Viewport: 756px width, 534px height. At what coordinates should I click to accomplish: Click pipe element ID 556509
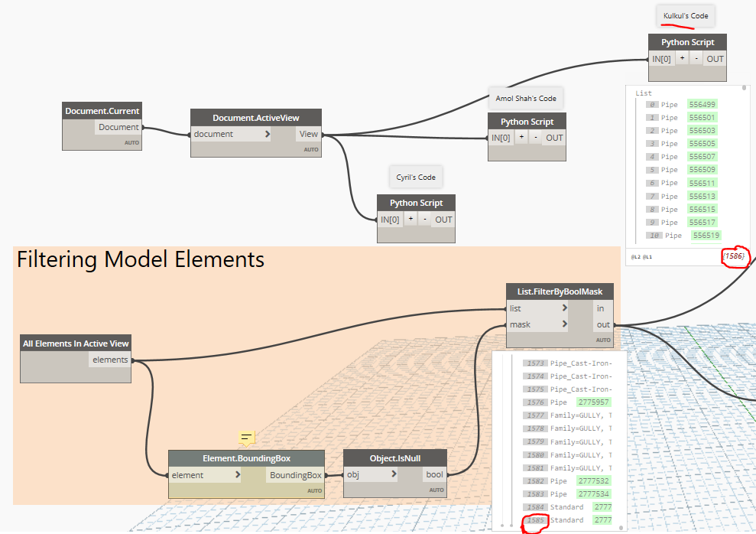coord(702,169)
